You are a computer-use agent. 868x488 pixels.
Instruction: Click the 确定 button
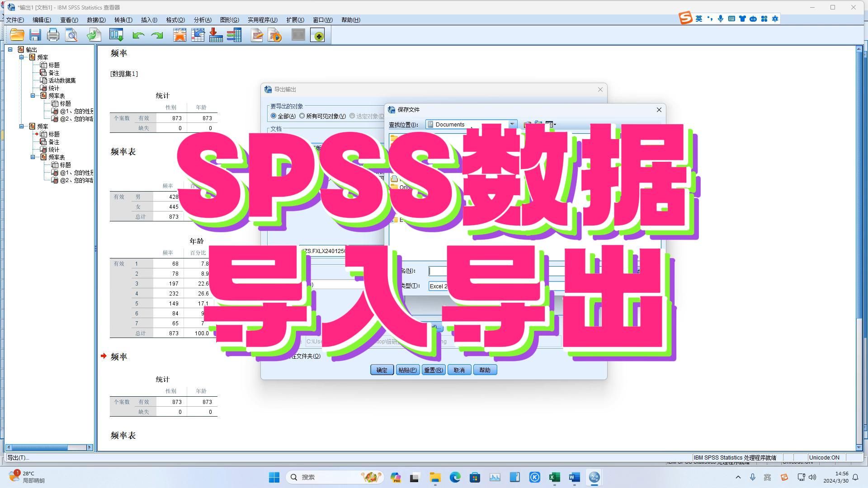[x=382, y=370]
